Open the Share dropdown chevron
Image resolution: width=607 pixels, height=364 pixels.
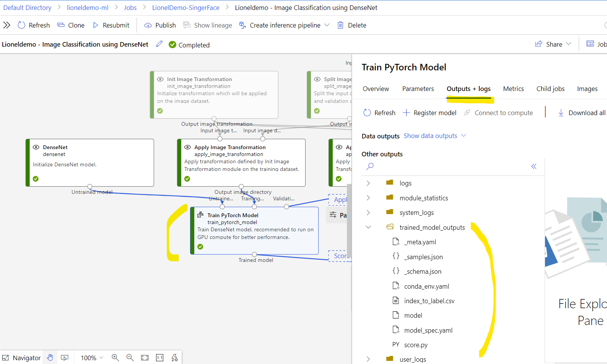pyautogui.click(x=568, y=44)
